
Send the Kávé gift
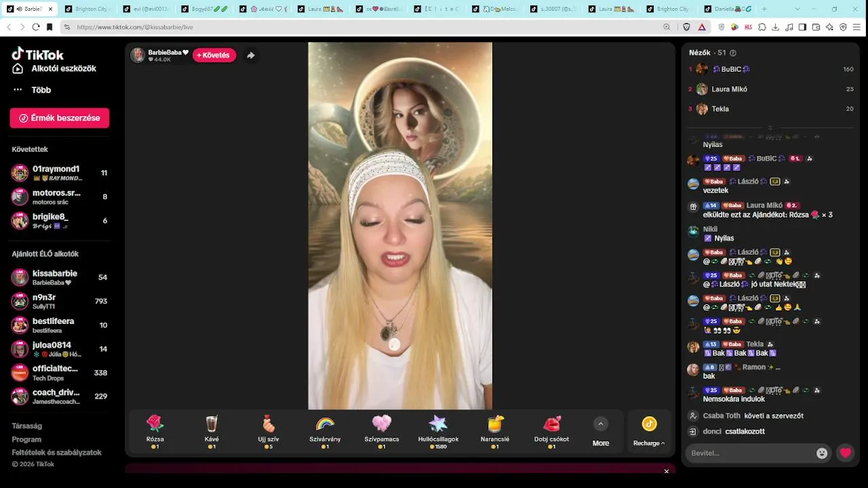(212, 432)
